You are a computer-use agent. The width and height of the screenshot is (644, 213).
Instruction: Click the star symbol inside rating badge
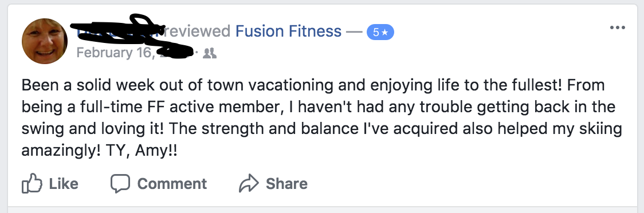(x=385, y=33)
